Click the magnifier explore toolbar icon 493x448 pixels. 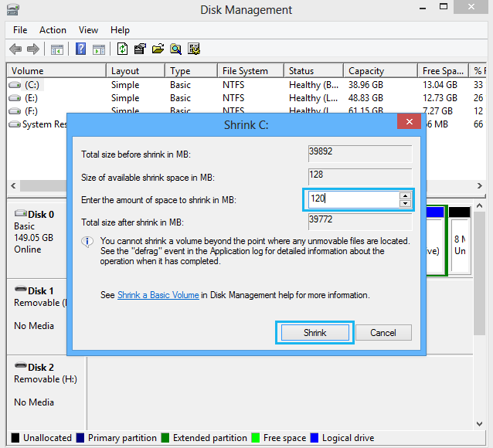tap(175, 49)
